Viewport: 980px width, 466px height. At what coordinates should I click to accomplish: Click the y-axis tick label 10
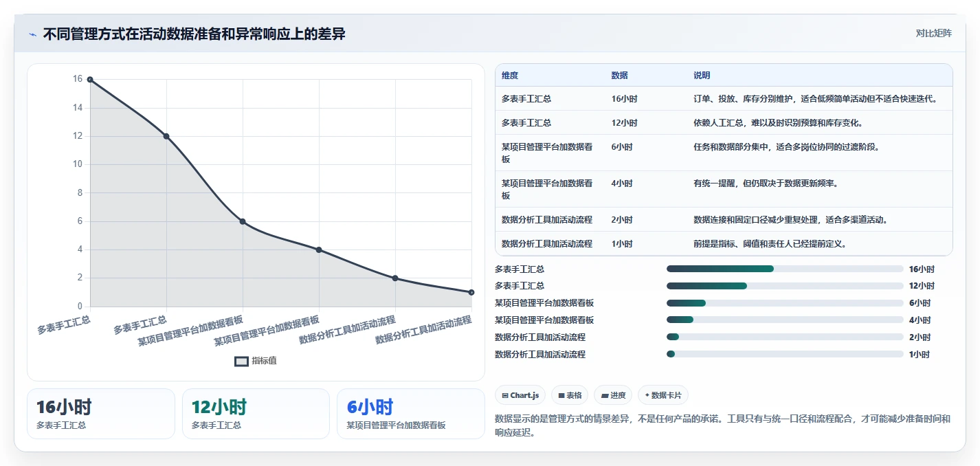pyautogui.click(x=78, y=164)
